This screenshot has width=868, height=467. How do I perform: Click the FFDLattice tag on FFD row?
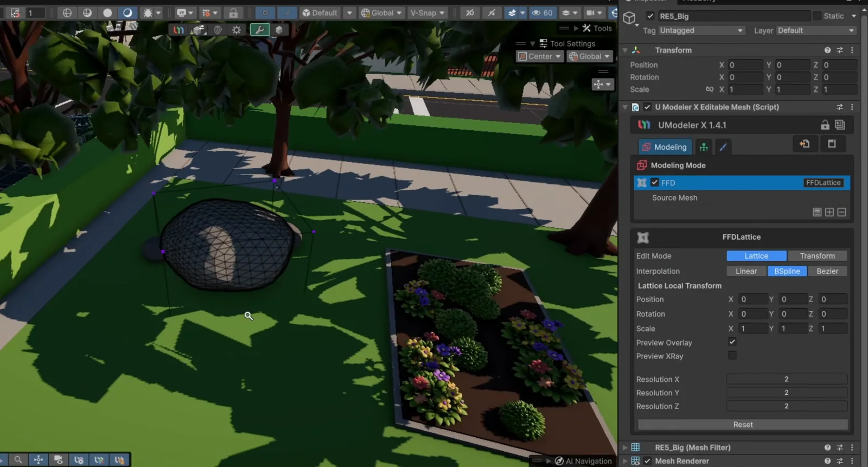823,183
